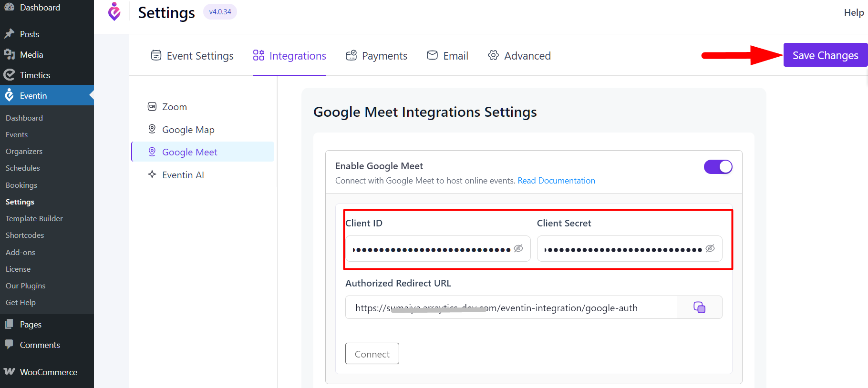Image resolution: width=868 pixels, height=388 pixels.
Task: Open the Schedules submenu item
Action: pyautogui.click(x=23, y=168)
